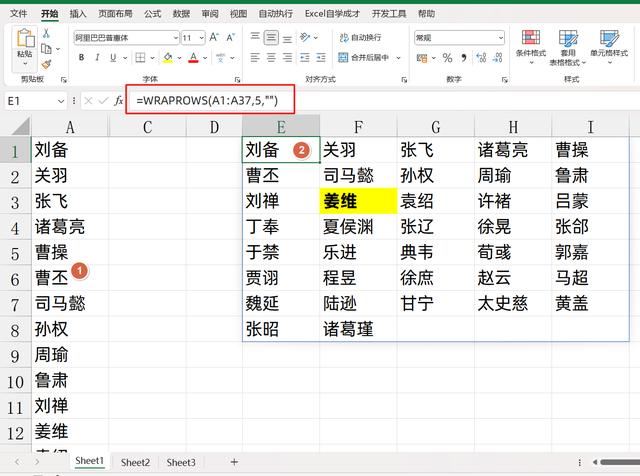Select cell containing 诸葛瑾
The image size is (640, 476).
coord(358,329)
